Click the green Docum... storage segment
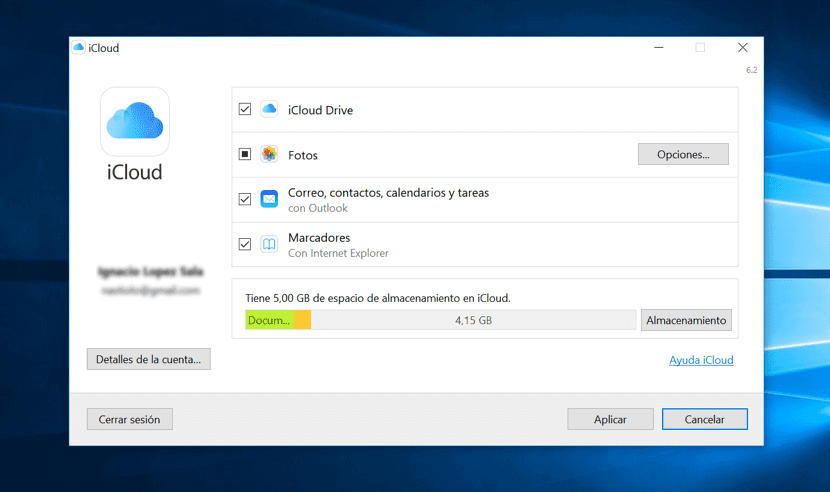 click(x=269, y=320)
